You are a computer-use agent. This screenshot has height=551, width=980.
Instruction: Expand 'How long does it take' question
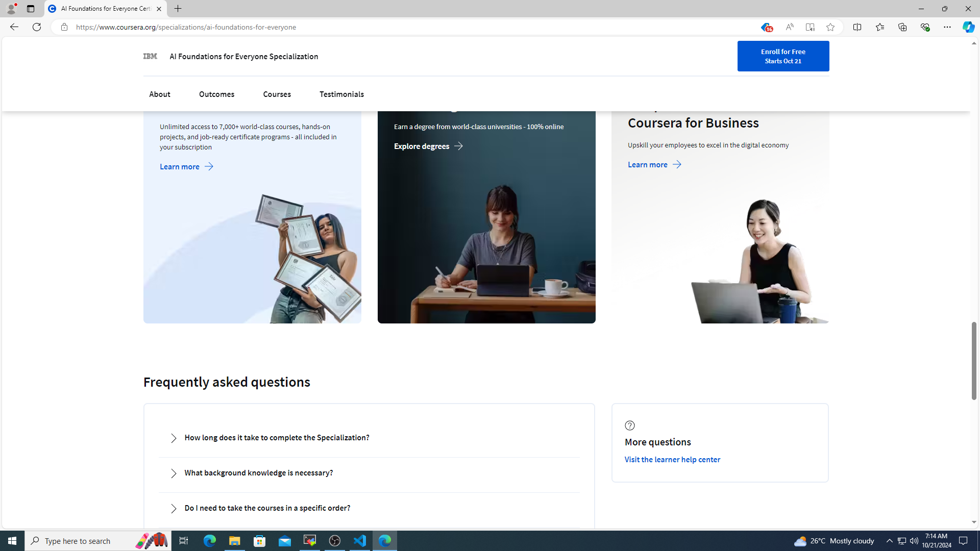(369, 438)
